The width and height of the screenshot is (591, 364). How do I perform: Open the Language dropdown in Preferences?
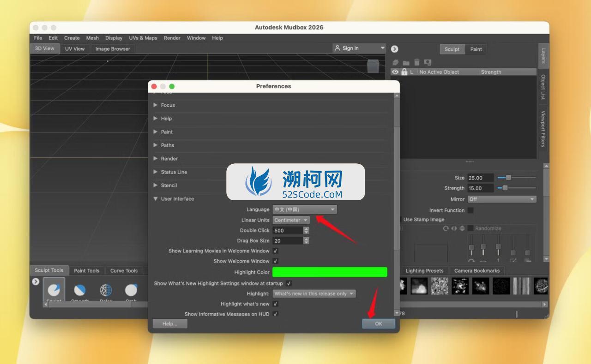pyautogui.click(x=305, y=209)
